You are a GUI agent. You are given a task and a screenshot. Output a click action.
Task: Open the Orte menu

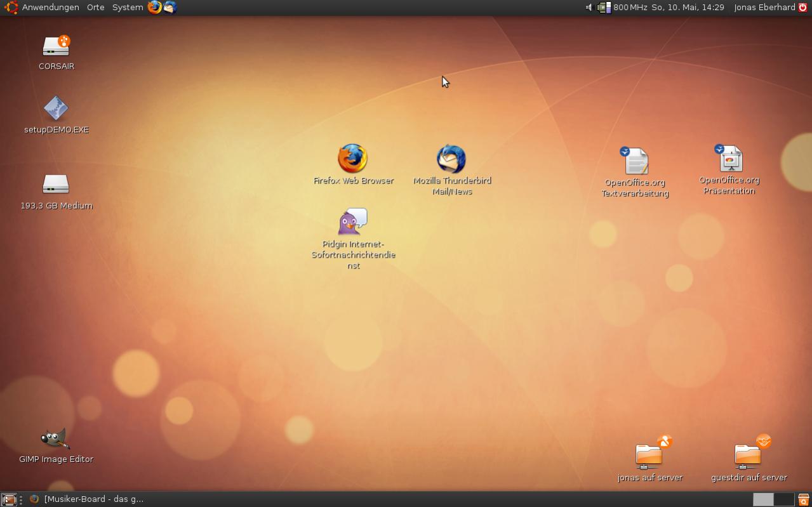pos(95,7)
